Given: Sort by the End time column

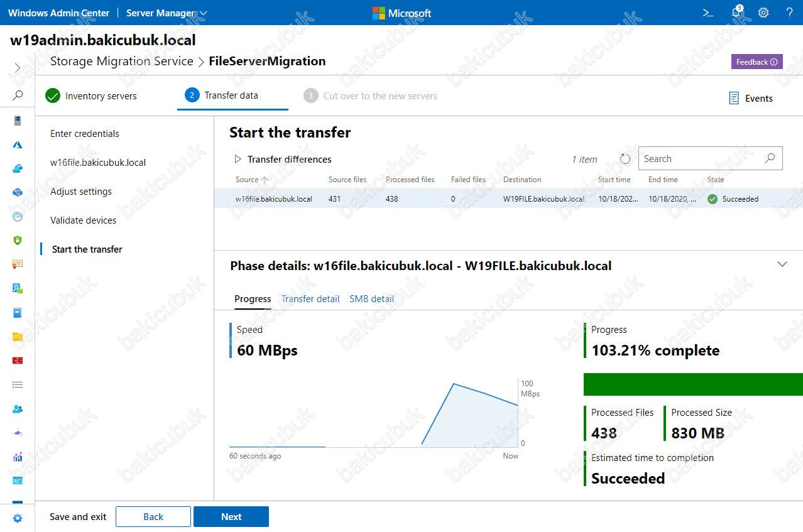Looking at the screenshot, I should (x=663, y=180).
